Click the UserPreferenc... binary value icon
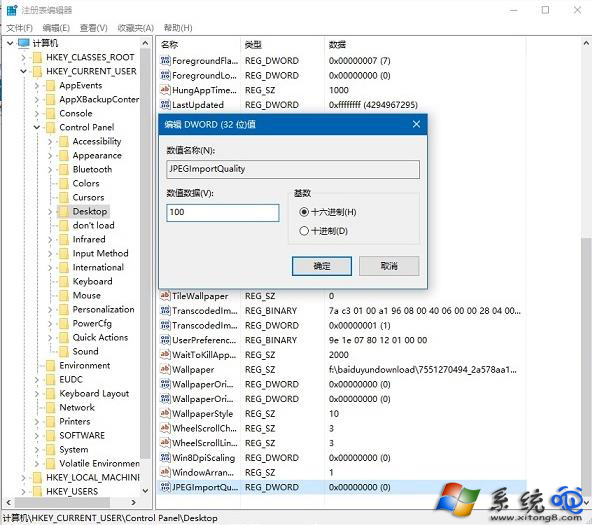The height and width of the screenshot is (525, 592). (165, 340)
